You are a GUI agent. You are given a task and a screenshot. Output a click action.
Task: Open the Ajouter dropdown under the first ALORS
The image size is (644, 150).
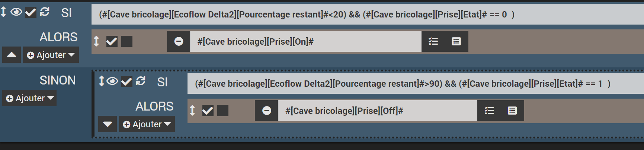[x=51, y=55]
